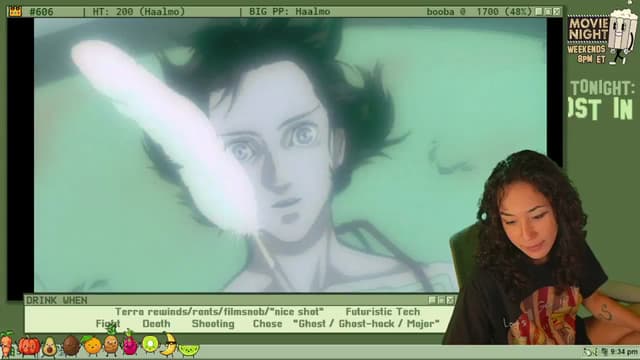The image size is (640, 360).
Task: Minimize the main video window
Action: coord(539,11)
